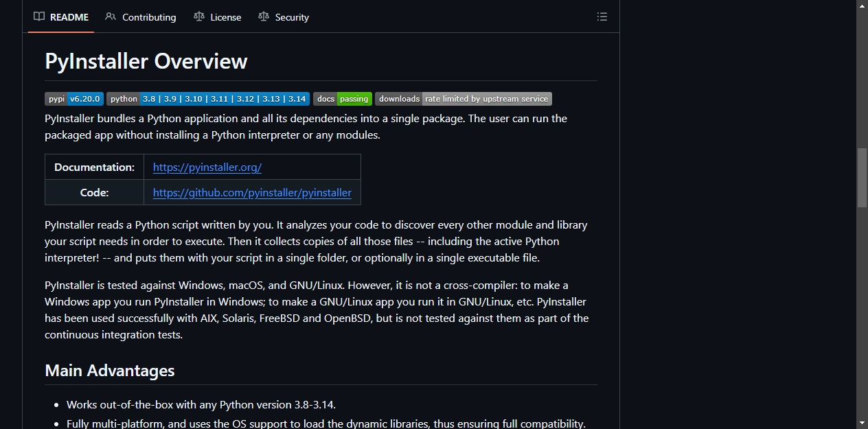Click text 'Fully multi-platform, and uses the OS support'
The width and height of the screenshot is (868, 429).
(177, 424)
